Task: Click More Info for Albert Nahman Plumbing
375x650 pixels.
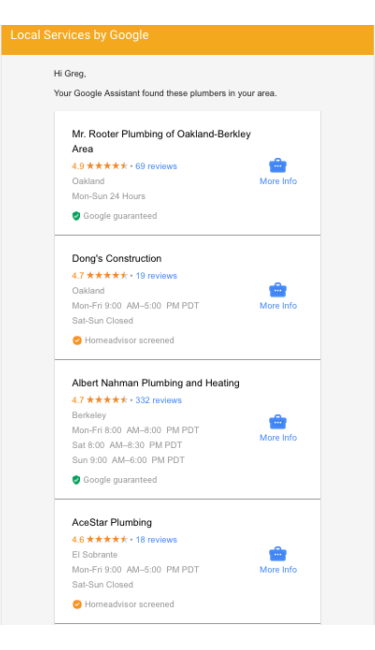Action: click(278, 437)
